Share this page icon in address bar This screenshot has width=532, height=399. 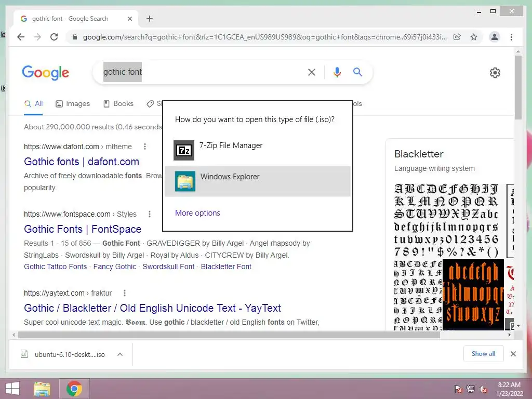[x=457, y=37]
